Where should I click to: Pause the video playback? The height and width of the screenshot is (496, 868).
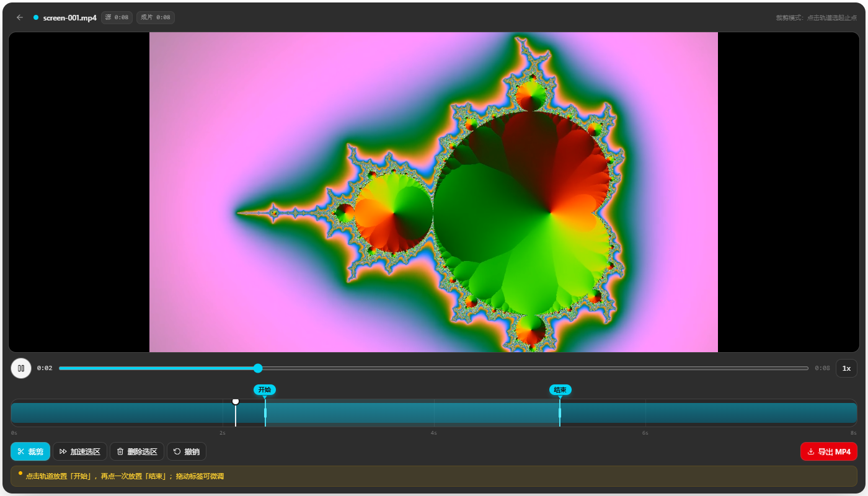(x=21, y=368)
